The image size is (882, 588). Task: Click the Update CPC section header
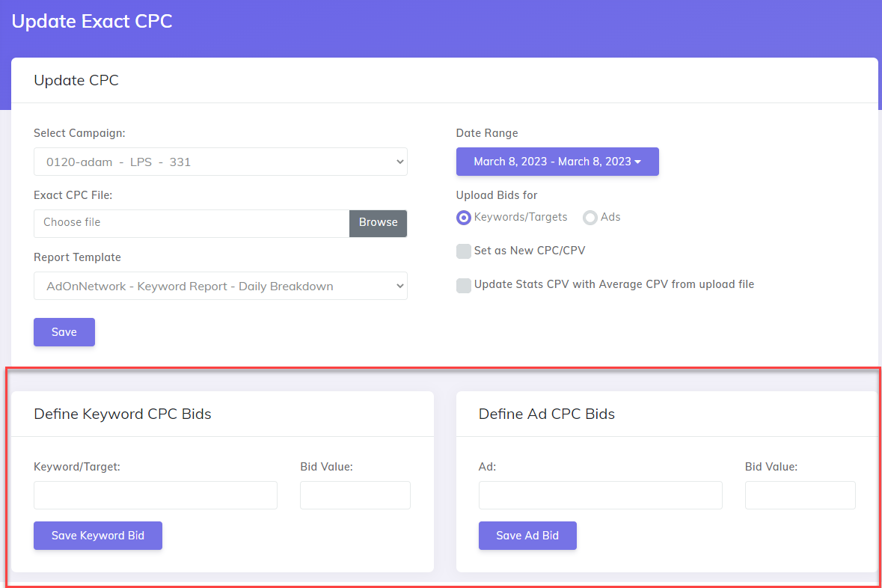click(x=76, y=80)
